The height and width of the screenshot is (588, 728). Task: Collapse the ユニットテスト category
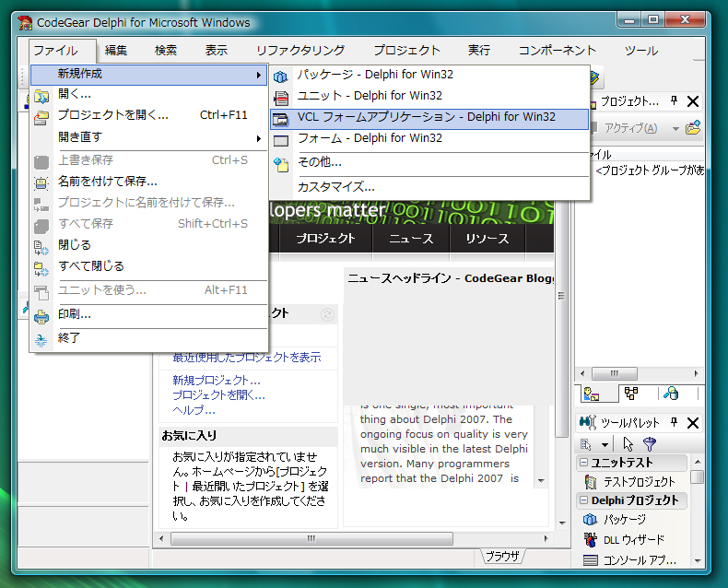click(x=583, y=462)
